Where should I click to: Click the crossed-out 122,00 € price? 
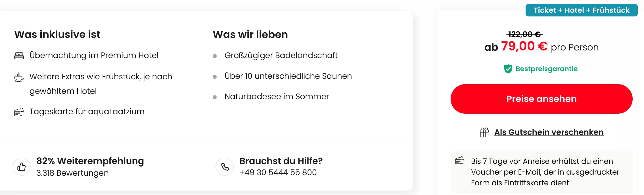pos(524,34)
